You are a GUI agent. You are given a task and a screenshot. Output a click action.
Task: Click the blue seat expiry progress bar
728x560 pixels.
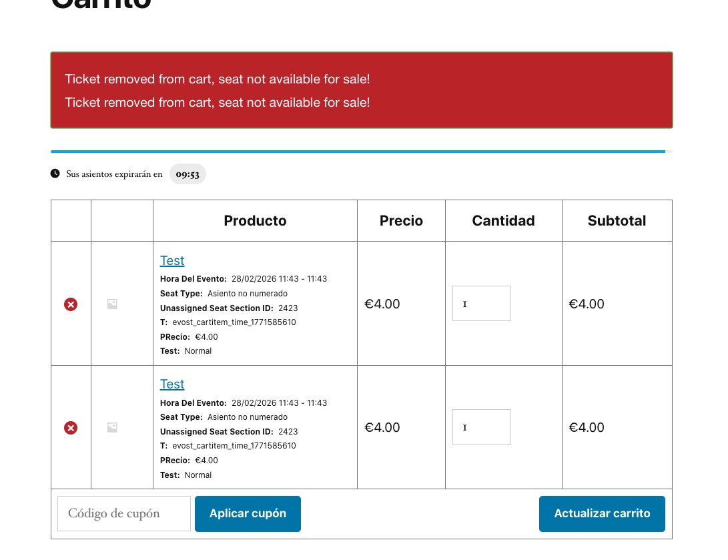[358, 152]
